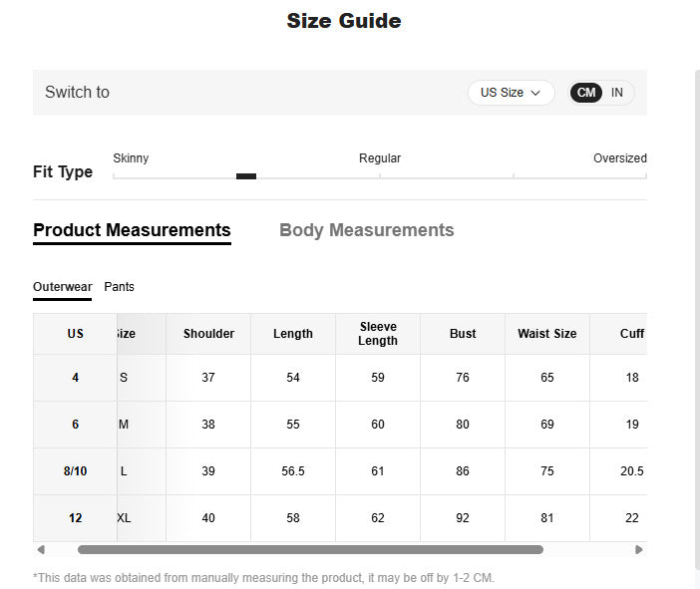Click the Shoulder column header

click(208, 334)
